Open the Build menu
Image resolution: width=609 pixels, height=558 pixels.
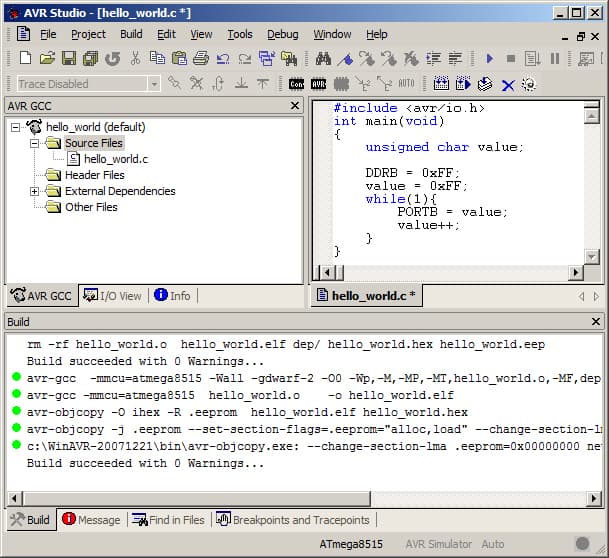(x=131, y=34)
